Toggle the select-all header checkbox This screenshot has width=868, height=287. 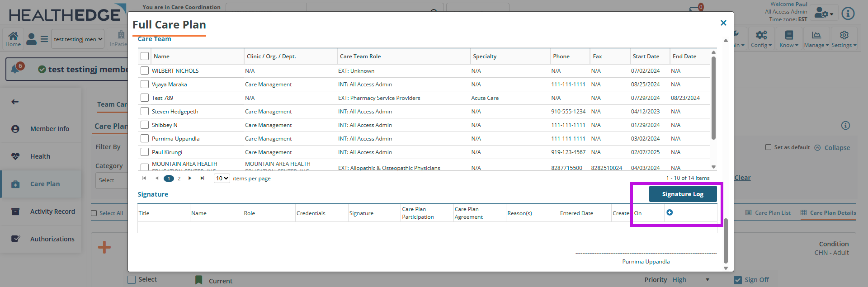click(x=145, y=56)
